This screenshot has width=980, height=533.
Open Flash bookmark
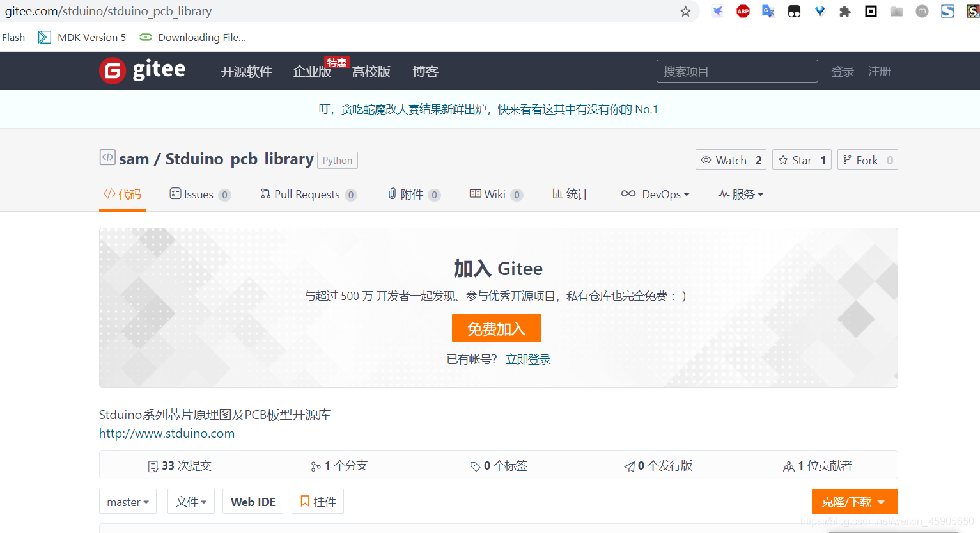click(13, 37)
